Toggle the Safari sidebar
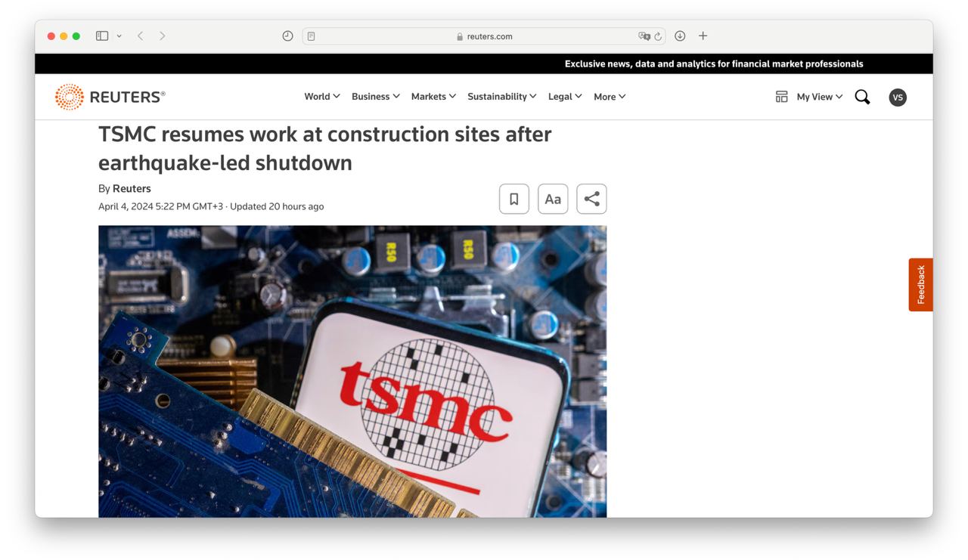This screenshot has width=968, height=560. (102, 36)
